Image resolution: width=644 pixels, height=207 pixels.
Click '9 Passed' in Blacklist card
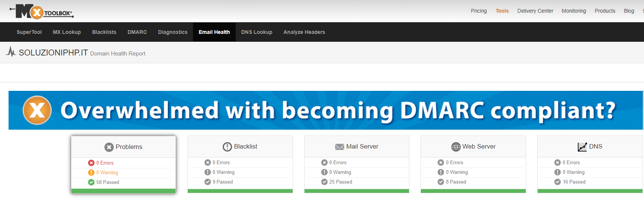point(223,182)
